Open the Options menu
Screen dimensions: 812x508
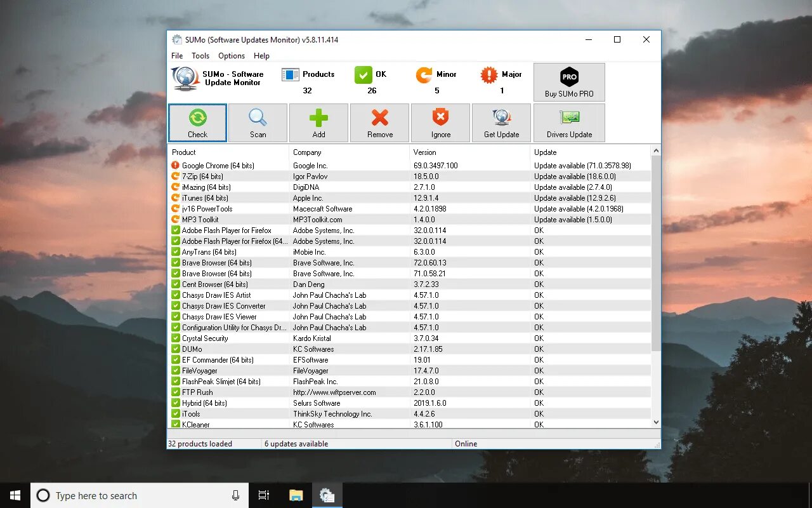[232, 56]
